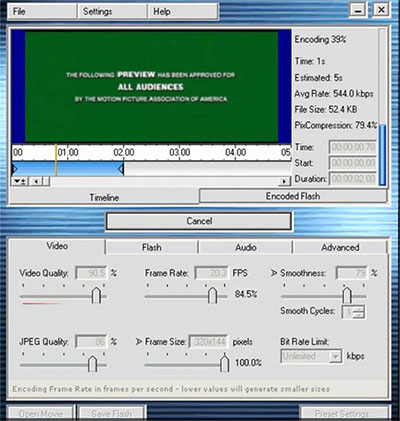Click the Start timecode field

point(353,163)
